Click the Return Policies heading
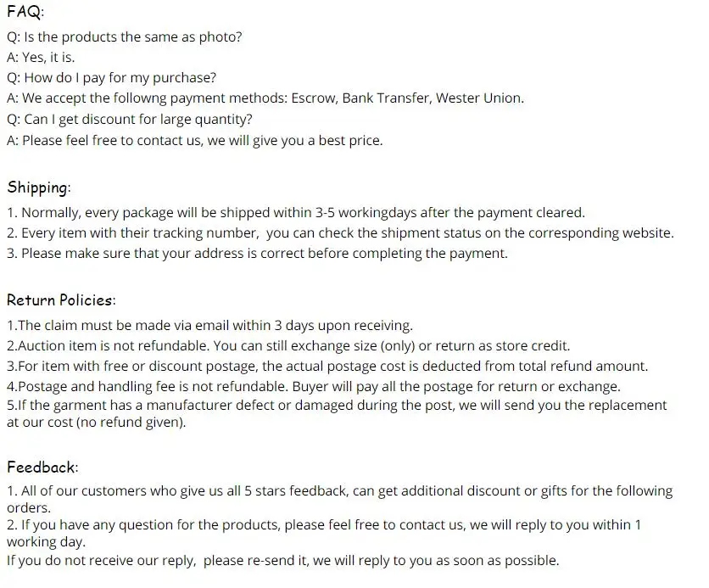The height and width of the screenshot is (588, 709). tap(61, 300)
